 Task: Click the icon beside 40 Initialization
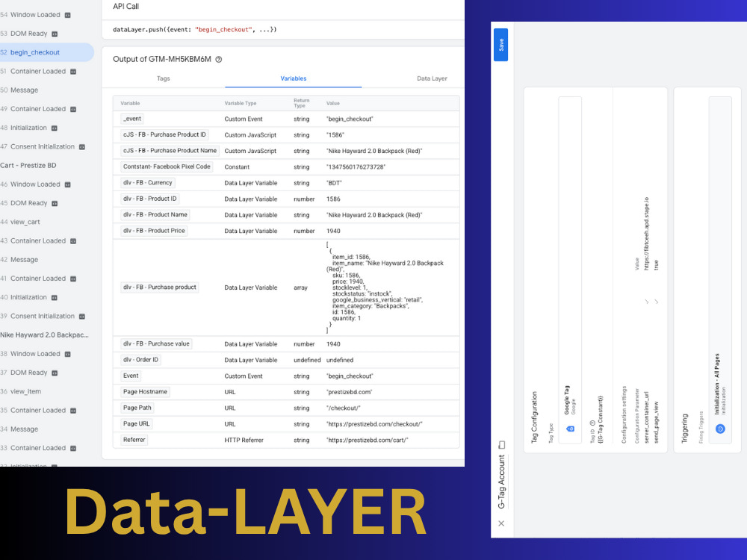point(55,298)
